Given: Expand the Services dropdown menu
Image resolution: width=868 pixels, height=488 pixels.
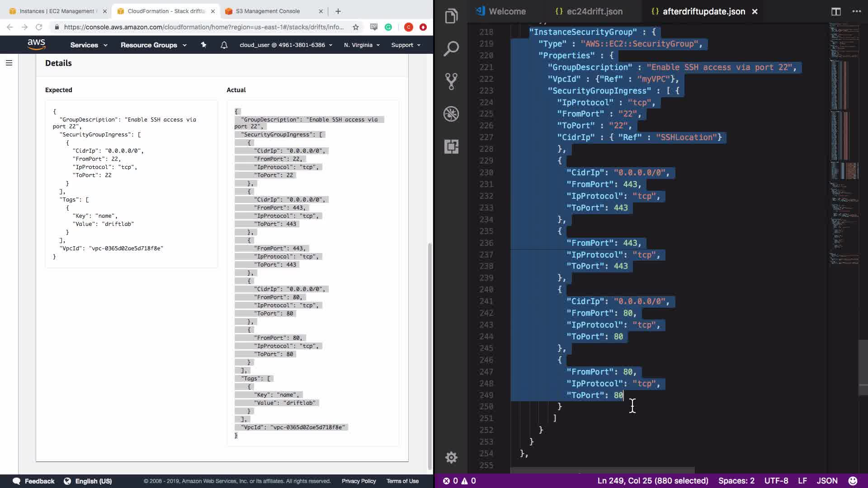Looking at the screenshot, I should pos(89,45).
